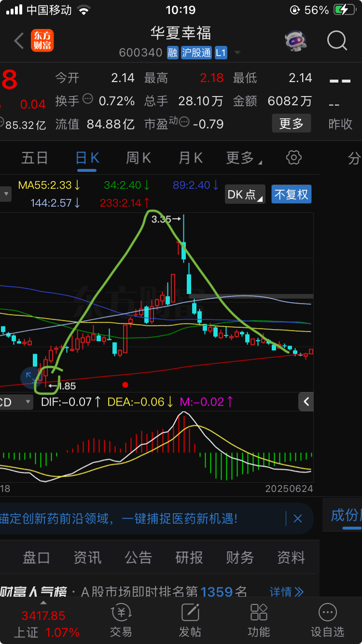Open the 成份 tab
The image size is (362, 644).
[346, 515]
